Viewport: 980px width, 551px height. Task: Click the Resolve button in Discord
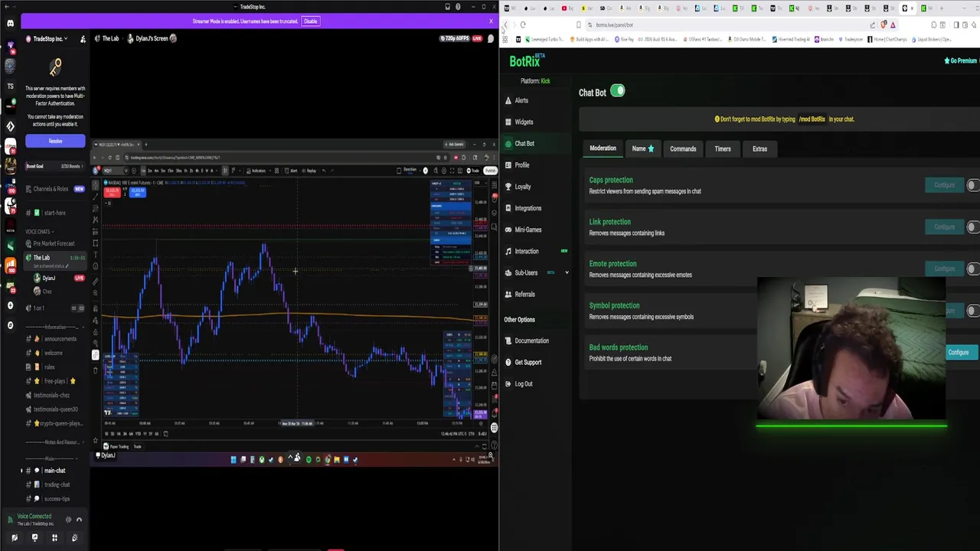(55, 141)
